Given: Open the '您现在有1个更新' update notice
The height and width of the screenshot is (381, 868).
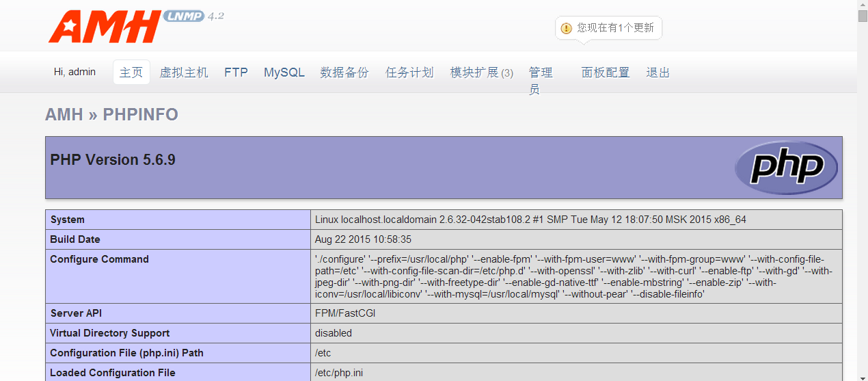Looking at the screenshot, I should (608, 28).
